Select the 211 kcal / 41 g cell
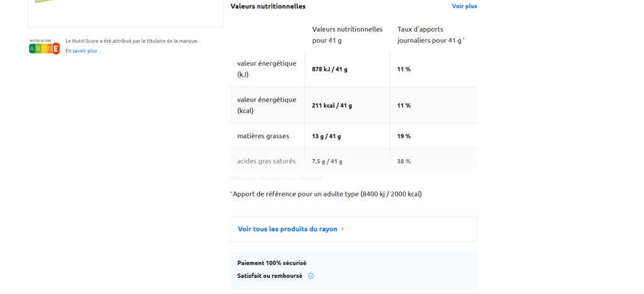 332,106
